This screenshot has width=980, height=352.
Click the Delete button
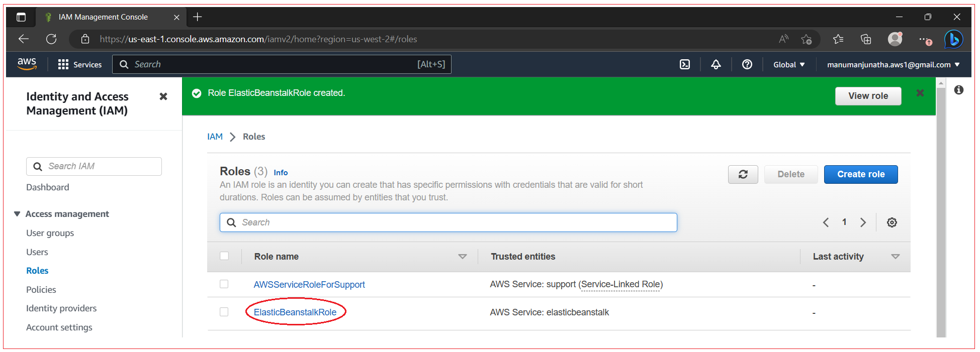tap(791, 174)
